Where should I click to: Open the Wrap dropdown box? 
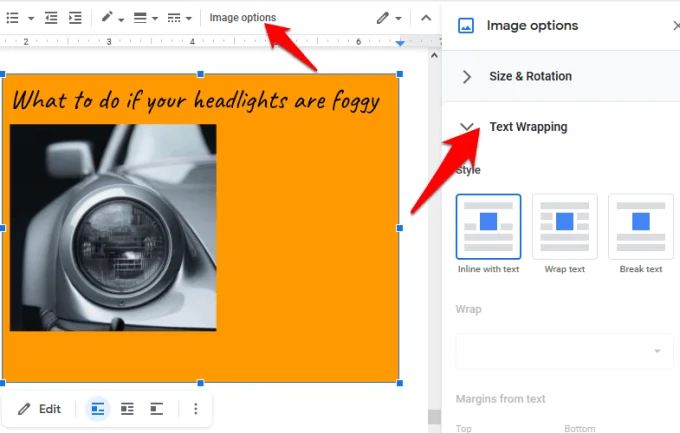click(x=564, y=351)
